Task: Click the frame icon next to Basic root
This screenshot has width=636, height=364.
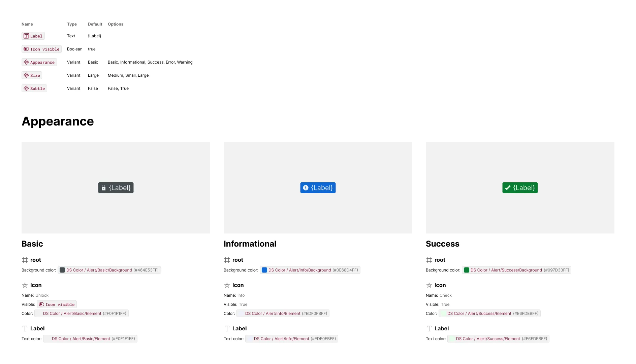Action: coord(25,260)
